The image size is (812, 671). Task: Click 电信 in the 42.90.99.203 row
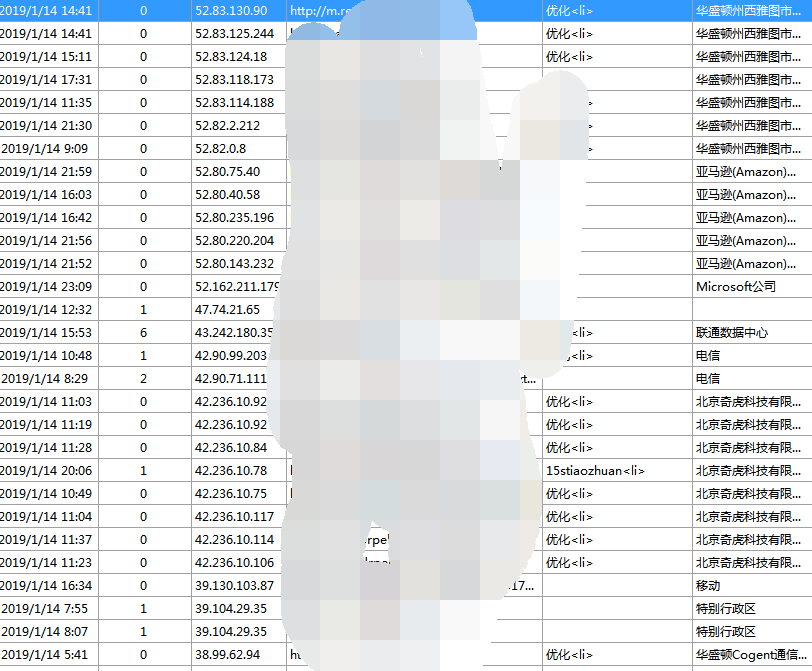(x=708, y=356)
